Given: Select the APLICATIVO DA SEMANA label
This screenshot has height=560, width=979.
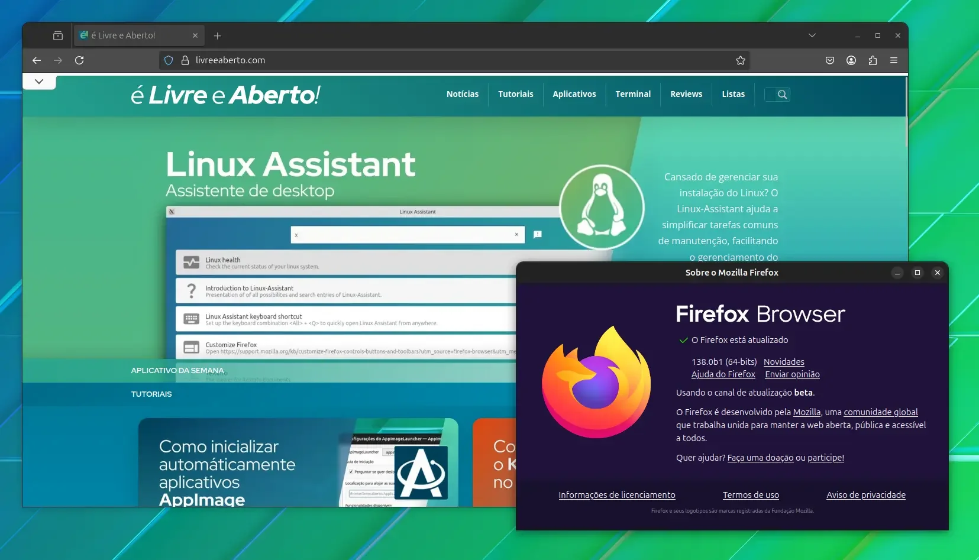Looking at the screenshot, I should point(177,371).
